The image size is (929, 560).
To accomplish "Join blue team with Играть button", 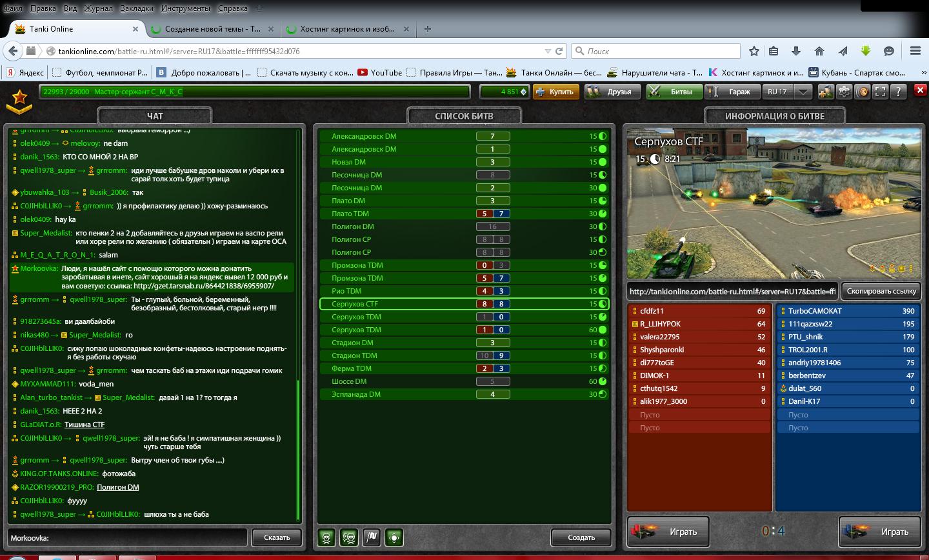I will [880, 532].
